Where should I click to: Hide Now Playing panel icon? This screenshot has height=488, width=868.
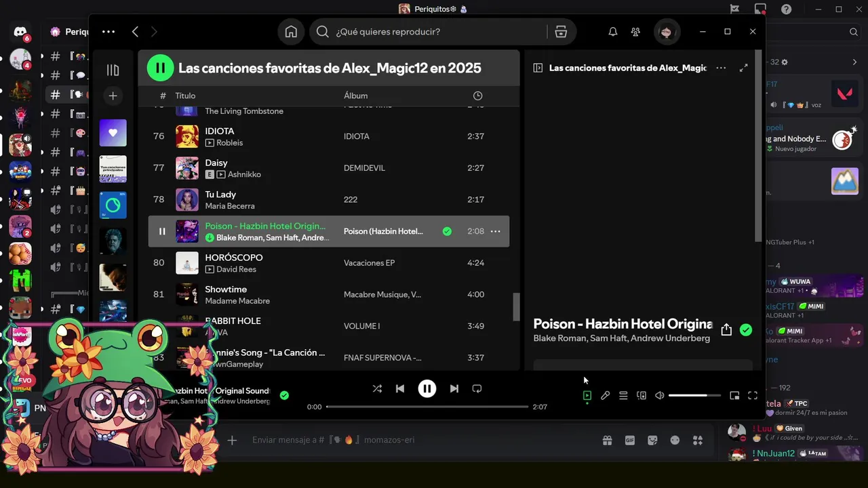538,68
